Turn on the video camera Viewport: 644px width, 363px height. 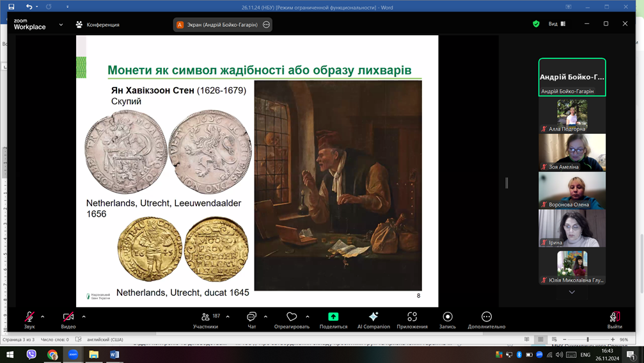(68, 317)
